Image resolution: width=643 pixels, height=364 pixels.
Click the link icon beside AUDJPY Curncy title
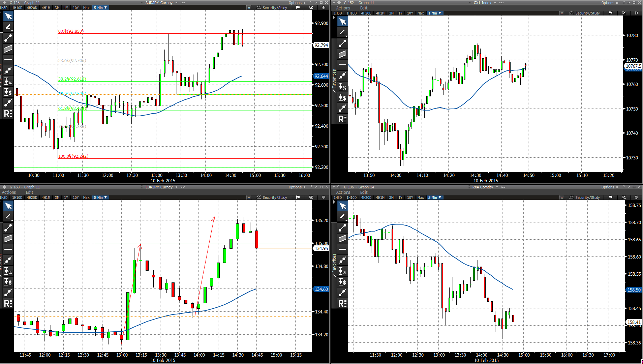tap(183, 3)
